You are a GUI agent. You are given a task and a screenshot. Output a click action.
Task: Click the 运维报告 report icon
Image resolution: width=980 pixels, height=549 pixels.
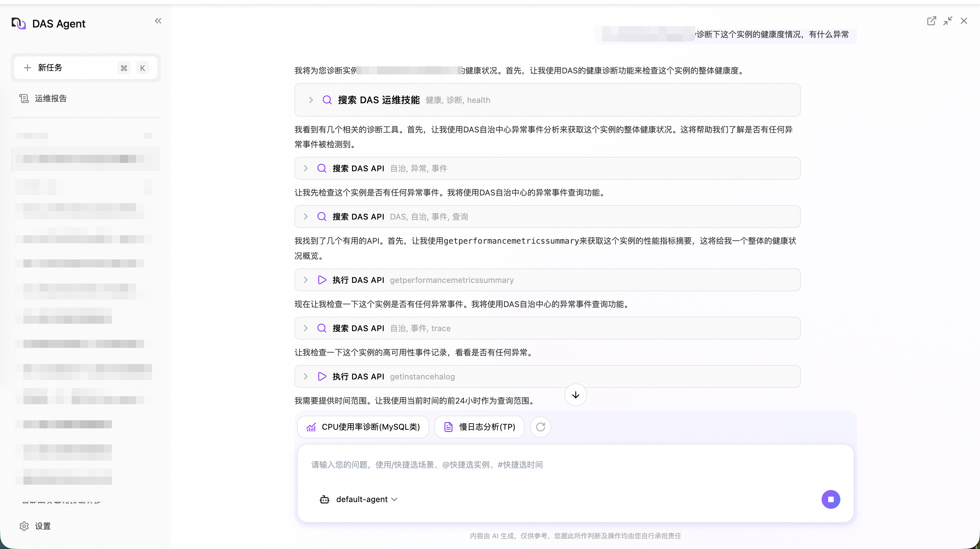24,99
